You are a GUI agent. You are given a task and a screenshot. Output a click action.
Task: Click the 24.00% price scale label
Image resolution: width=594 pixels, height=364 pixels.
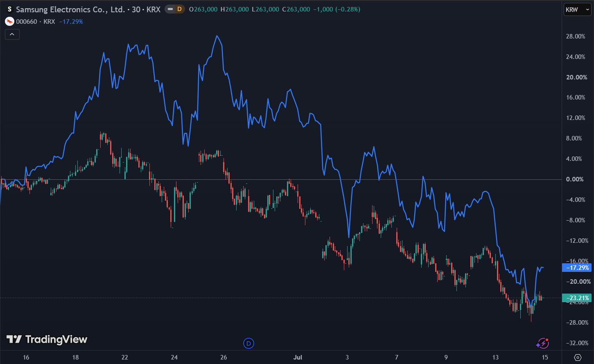[575, 57]
